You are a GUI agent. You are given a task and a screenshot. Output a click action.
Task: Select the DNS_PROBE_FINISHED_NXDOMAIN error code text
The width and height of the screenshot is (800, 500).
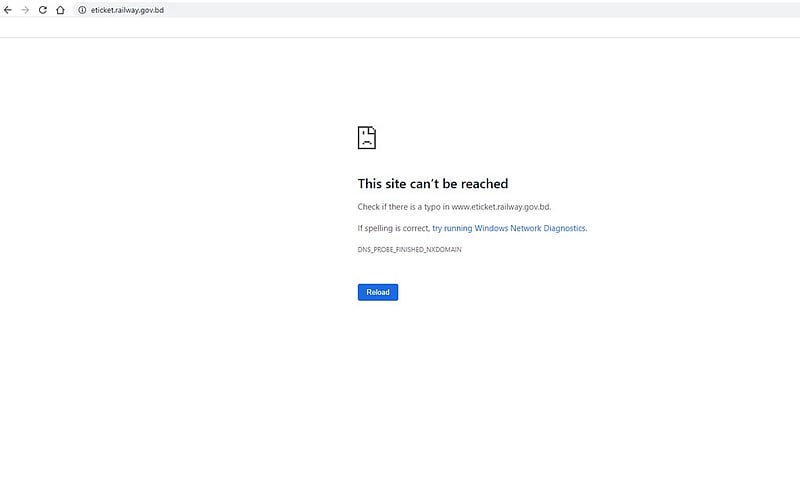tap(409, 249)
